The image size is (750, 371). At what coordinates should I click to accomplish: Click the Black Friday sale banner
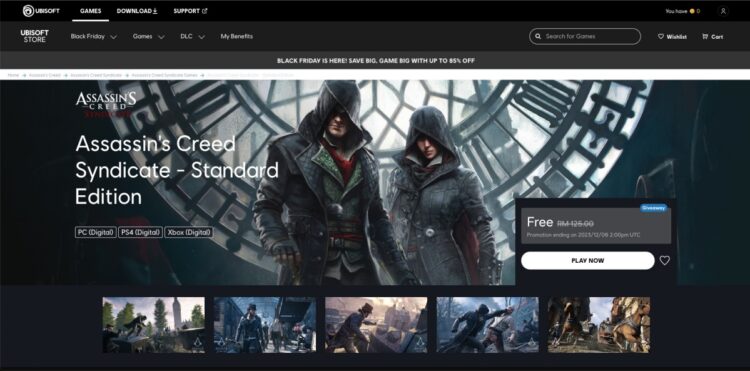pyautogui.click(x=375, y=61)
